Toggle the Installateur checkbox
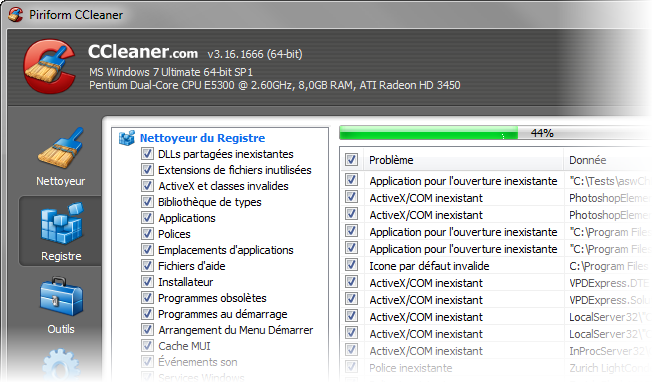The height and width of the screenshot is (383, 653). tap(147, 281)
